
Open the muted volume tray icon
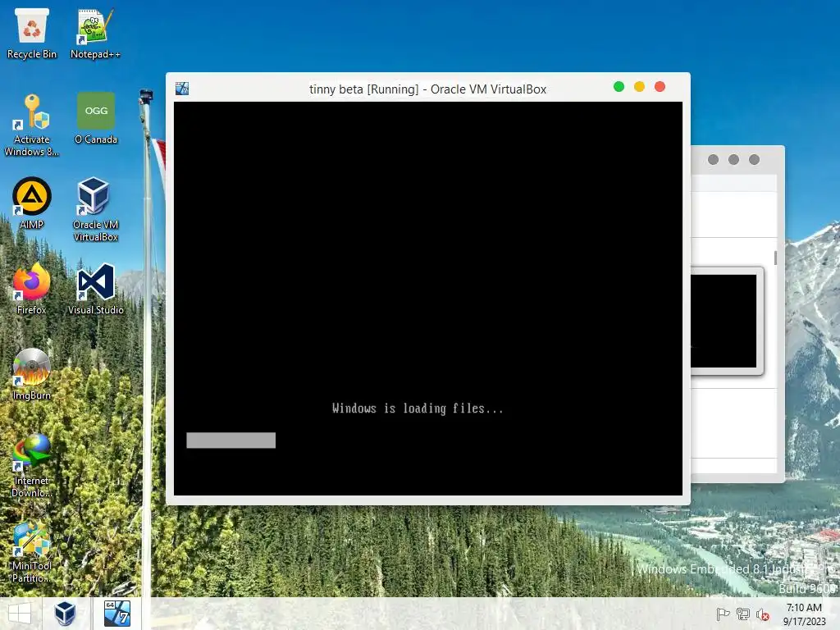762,614
